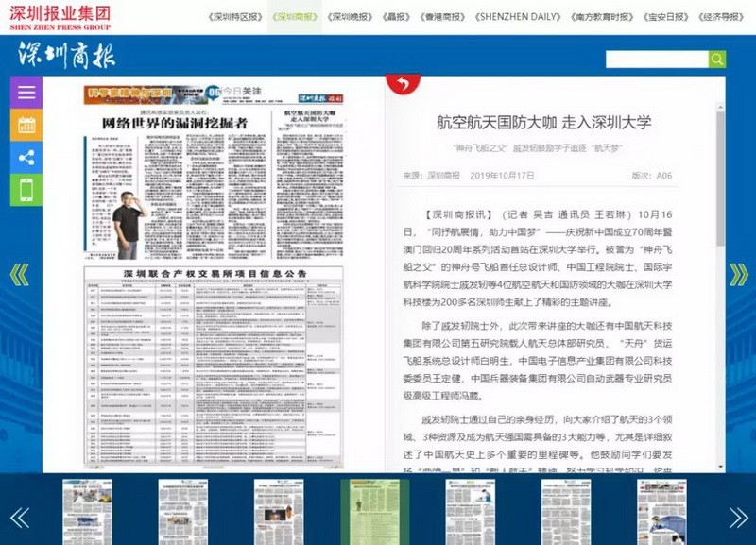Click the edition label 版次: A06
756x545 pixels.
pos(652,176)
